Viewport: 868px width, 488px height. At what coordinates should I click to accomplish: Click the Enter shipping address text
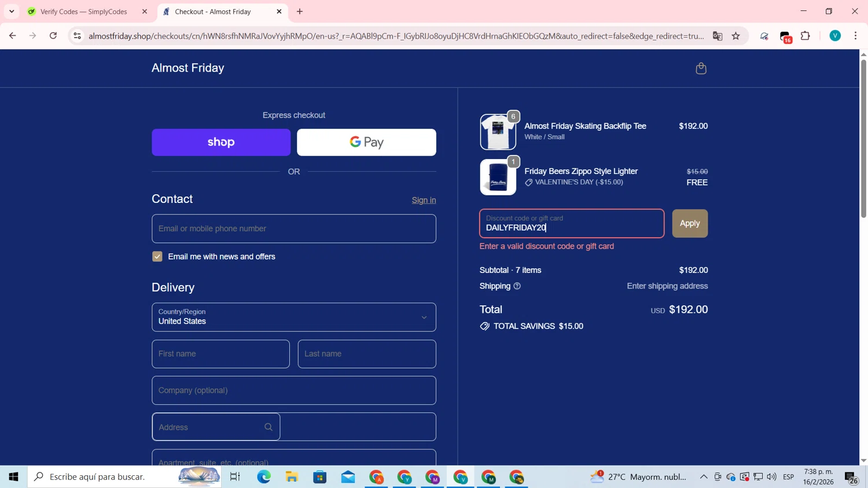(667, 286)
